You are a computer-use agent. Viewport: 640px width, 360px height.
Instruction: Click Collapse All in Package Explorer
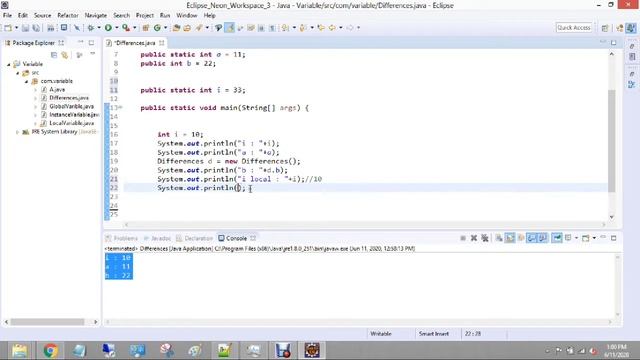point(54,55)
